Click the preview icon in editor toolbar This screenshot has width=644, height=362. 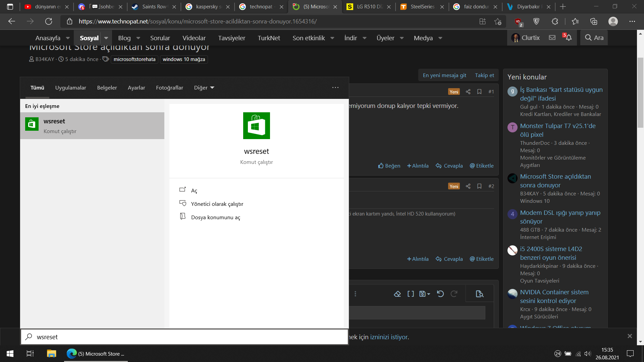point(480,294)
